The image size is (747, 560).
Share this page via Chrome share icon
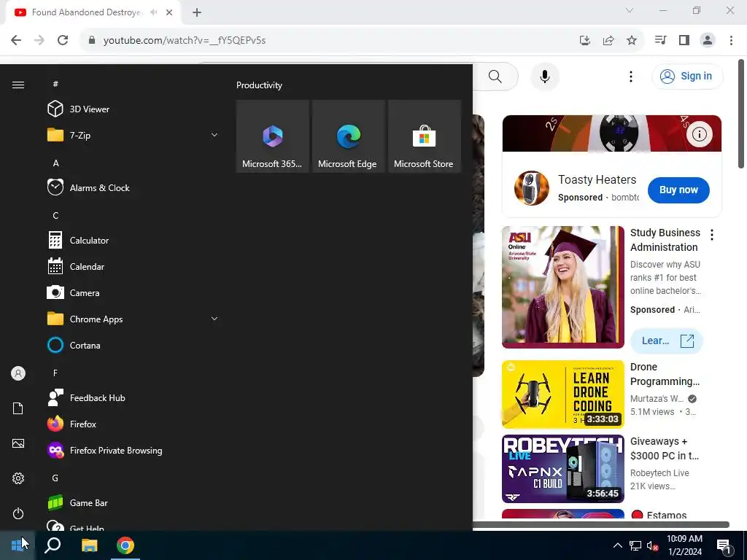click(608, 40)
